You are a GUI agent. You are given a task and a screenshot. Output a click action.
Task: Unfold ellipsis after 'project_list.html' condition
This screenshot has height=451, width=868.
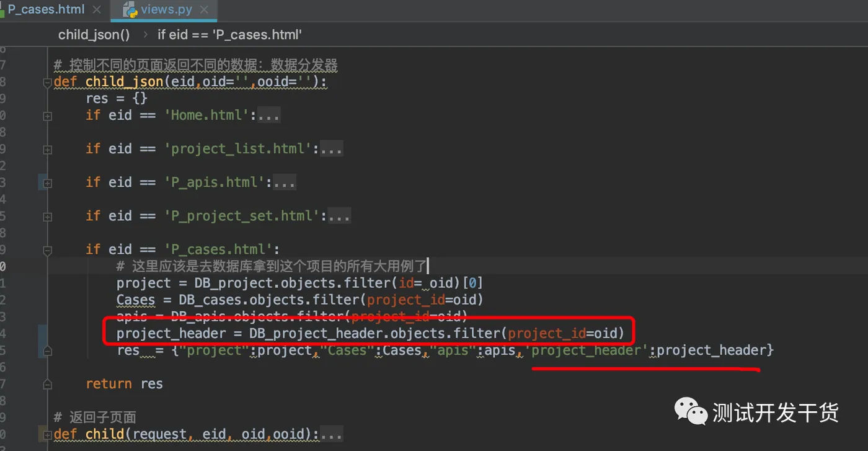[332, 149]
